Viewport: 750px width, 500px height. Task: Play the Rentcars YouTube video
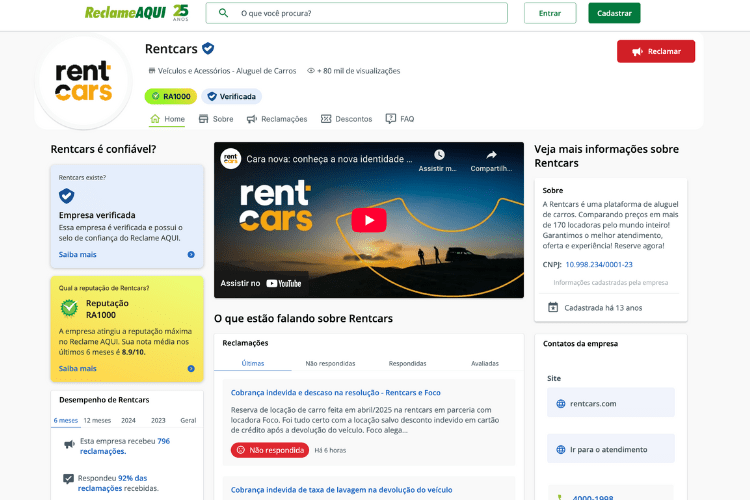(x=369, y=220)
